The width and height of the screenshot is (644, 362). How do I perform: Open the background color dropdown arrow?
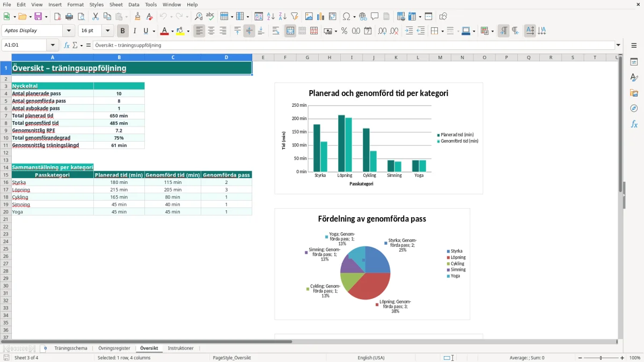[x=189, y=31]
